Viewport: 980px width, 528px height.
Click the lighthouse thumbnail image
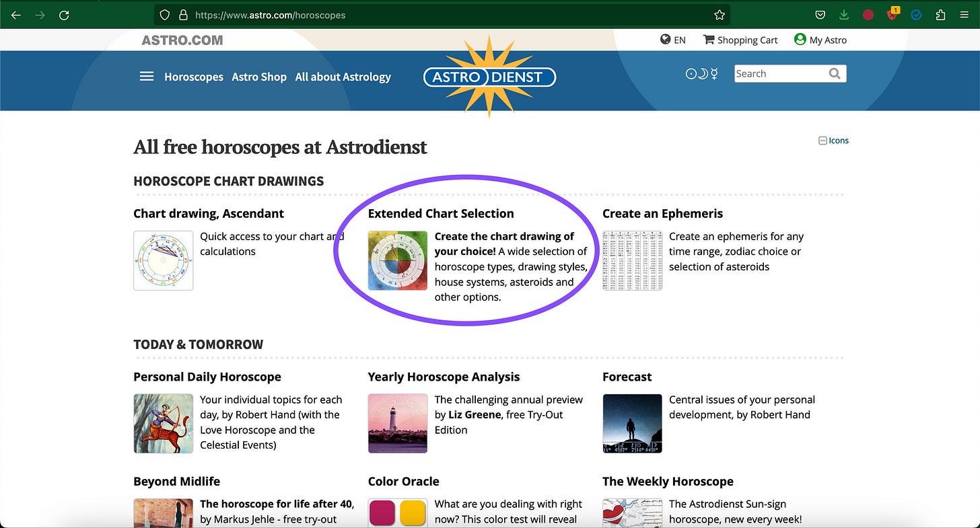(398, 423)
